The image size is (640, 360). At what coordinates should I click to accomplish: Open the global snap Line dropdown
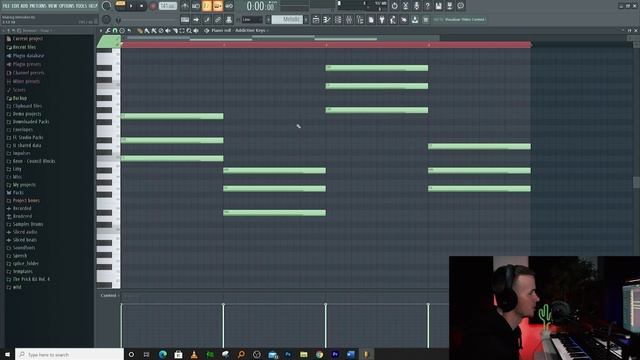click(x=252, y=20)
